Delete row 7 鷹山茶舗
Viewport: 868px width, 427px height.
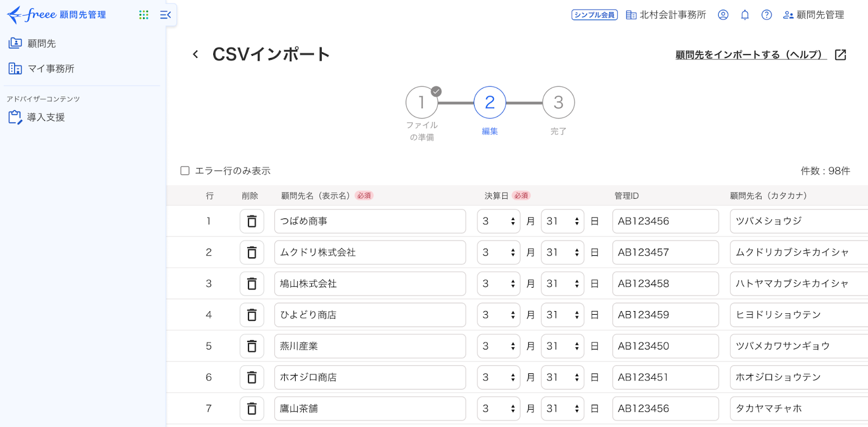(x=252, y=409)
